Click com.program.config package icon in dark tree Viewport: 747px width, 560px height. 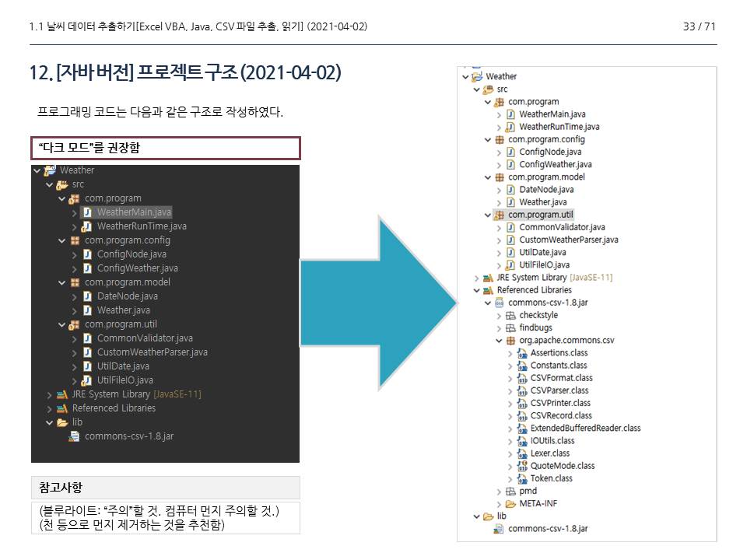pyautogui.click(x=75, y=240)
